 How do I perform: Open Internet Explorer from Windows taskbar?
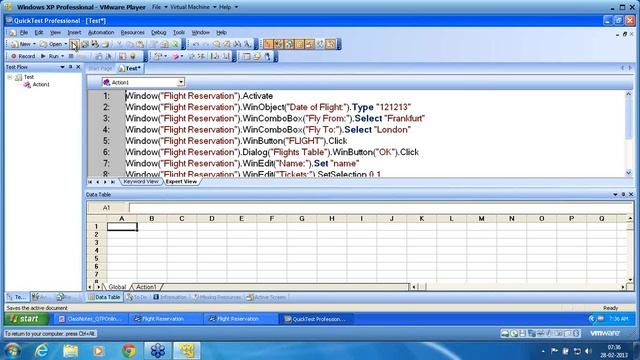(x=41, y=350)
